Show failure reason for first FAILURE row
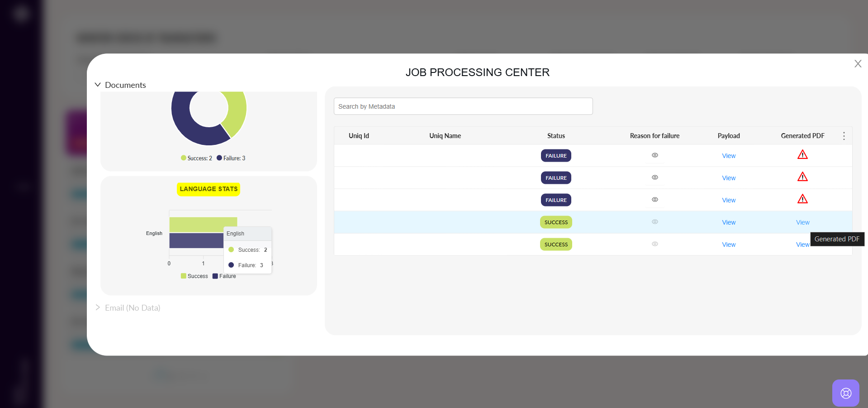 tap(655, 155)
